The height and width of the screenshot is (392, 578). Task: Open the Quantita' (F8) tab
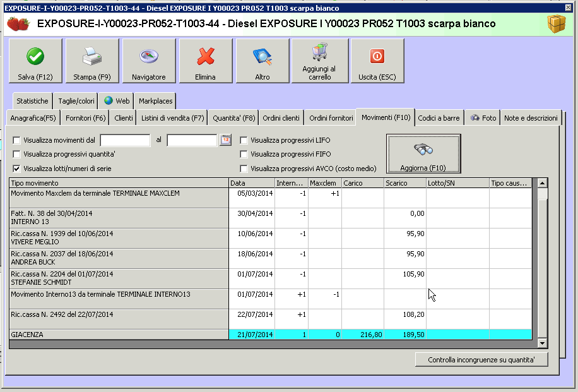click(233, 118)
